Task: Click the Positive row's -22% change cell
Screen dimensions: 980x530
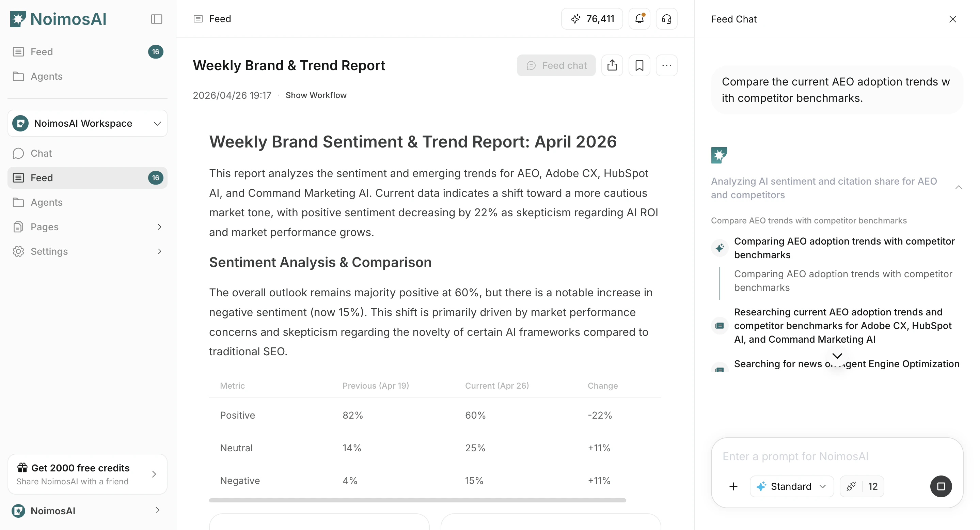Action: [600, 415]
